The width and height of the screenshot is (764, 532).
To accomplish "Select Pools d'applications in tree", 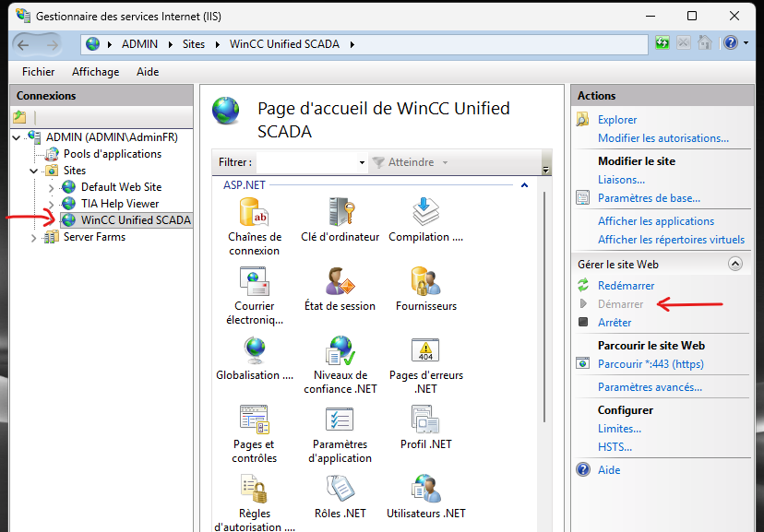I will pos(112,154).
